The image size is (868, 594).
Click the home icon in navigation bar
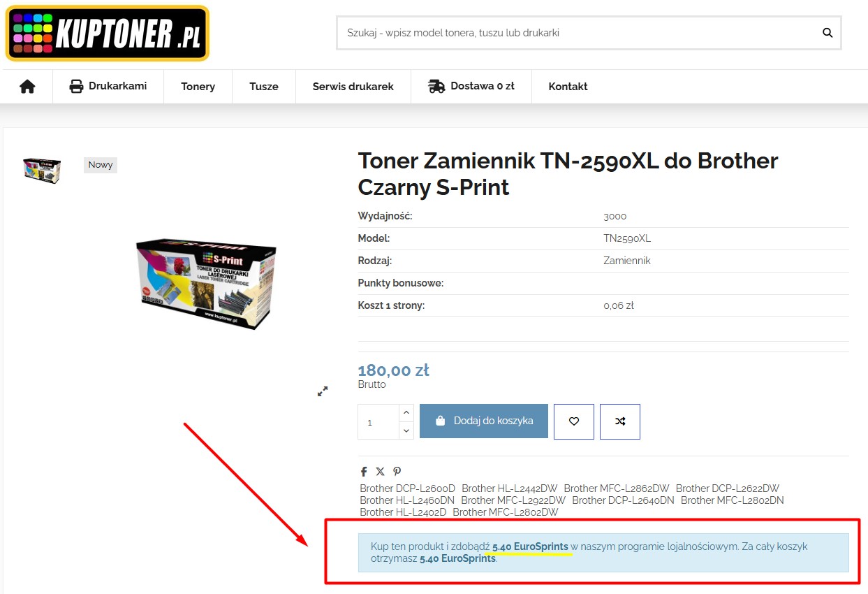click(x=27, y=87)
